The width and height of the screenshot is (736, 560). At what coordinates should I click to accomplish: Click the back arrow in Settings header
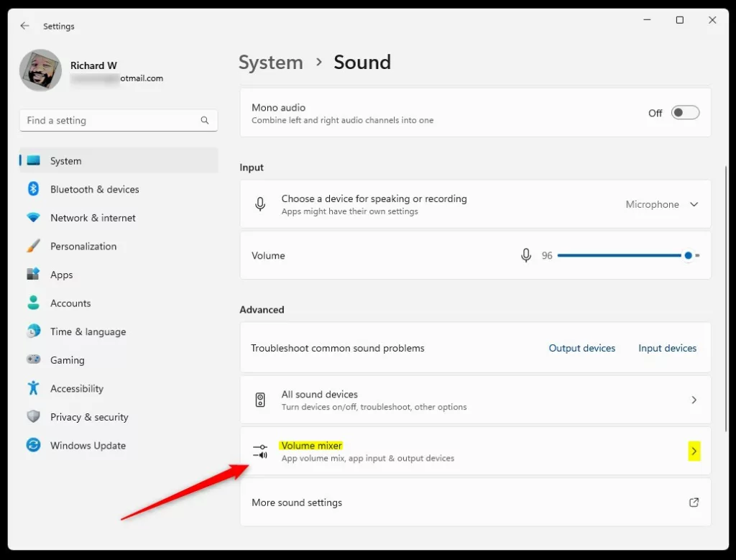[25, 26]
